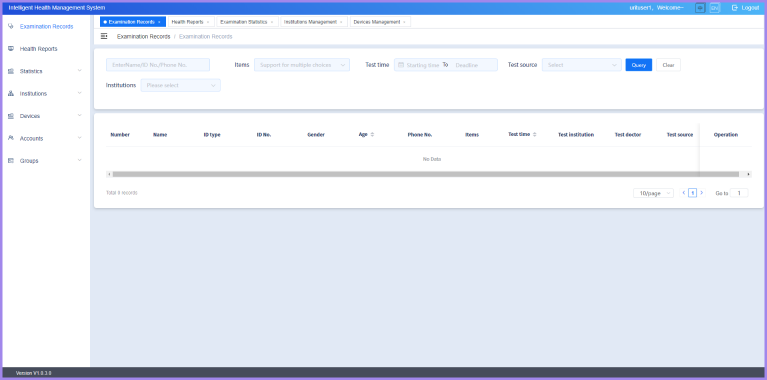Click the Query button
The image size is (767, 380).
(x=639, y=65)
